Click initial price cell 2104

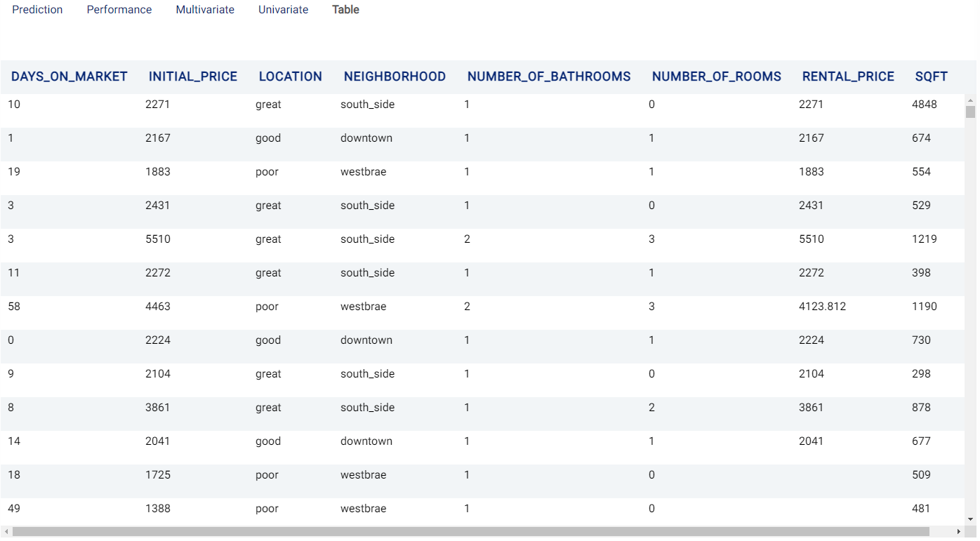click(x=158, y=374)
